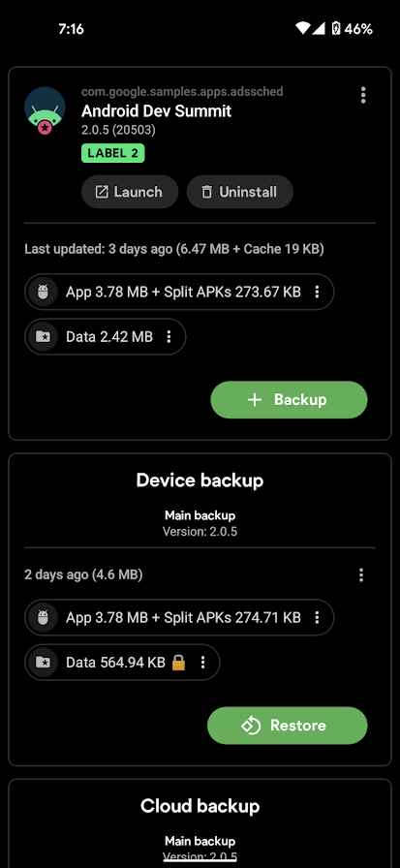Uninstall the Android Dev Summit app
400x868 pixels.
pos(239,192)
